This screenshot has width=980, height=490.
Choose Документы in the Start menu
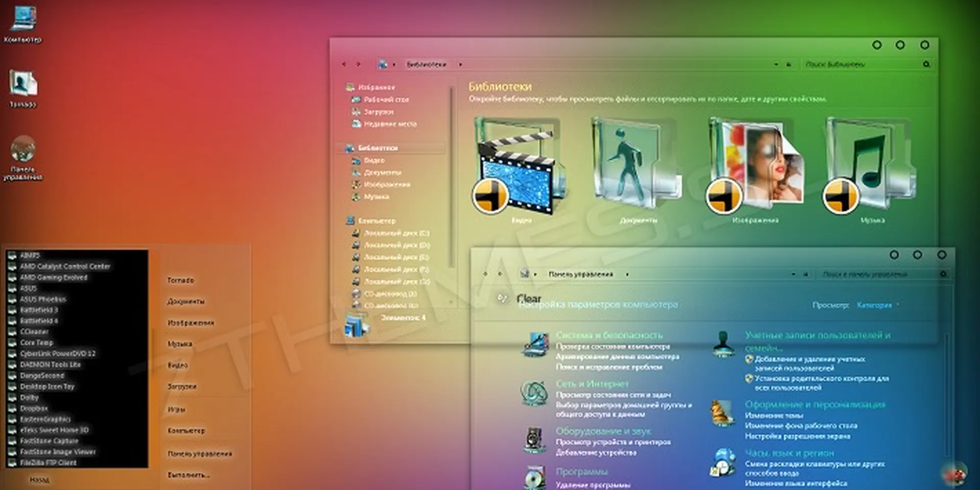[186, 302]
